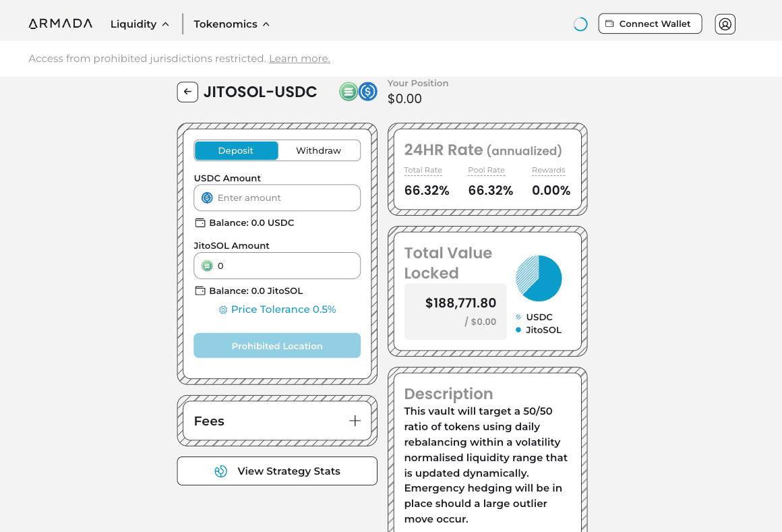The width and height of the screenshot is (782, 532).
Task: Click the TVL pie chart
Action: pos(539,278)
